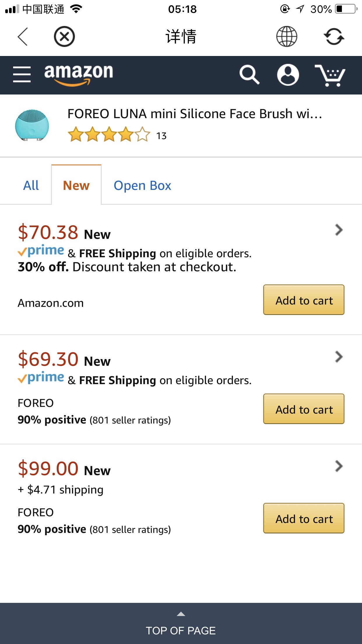
Task: Add the $70.38 Amazon.com offer to cart
Action: 304,300
